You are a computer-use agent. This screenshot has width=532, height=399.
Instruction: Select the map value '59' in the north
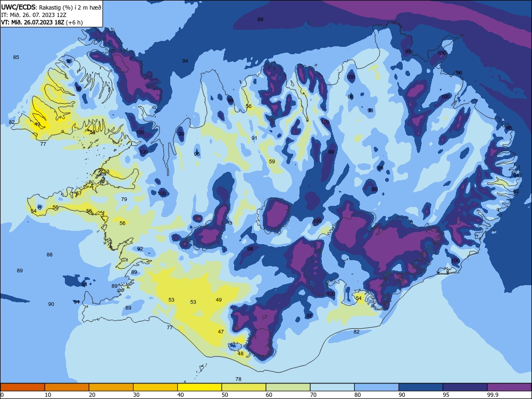tap(272, 161)
